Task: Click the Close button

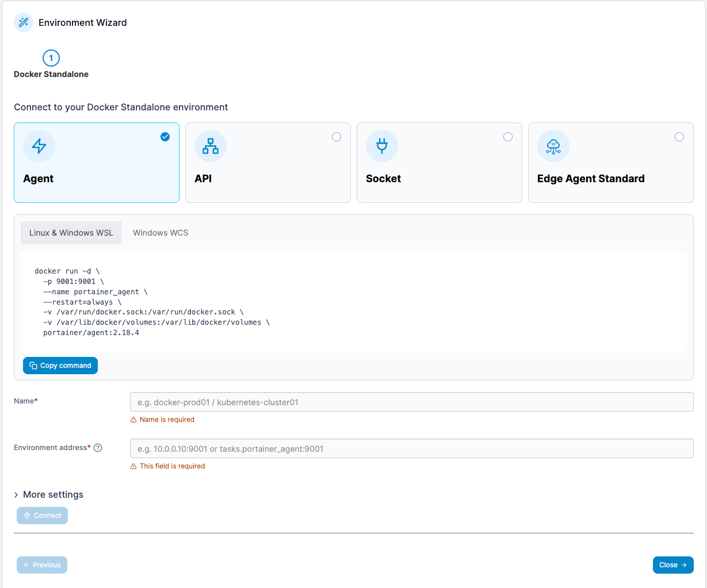Action: (x=673, y=565)
